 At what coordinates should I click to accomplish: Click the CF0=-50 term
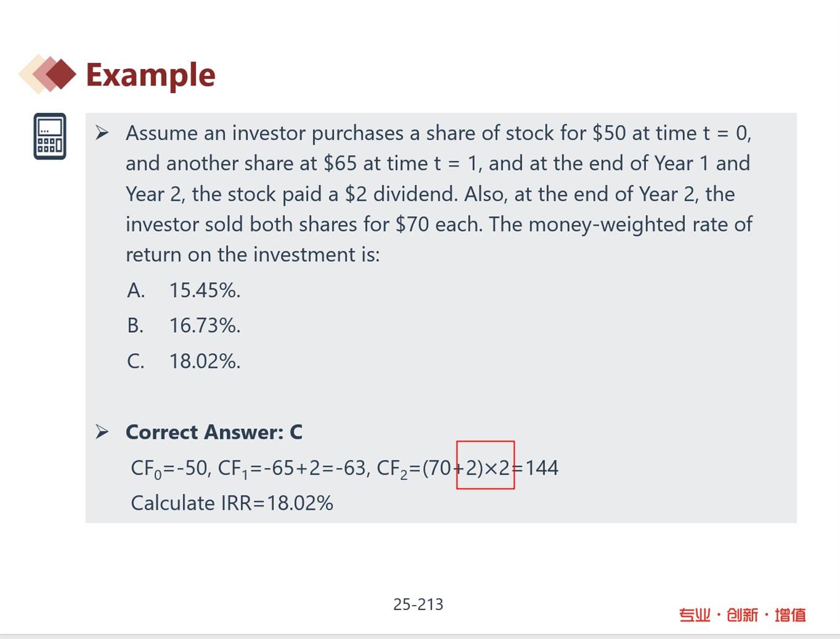[x=169, y=468]
